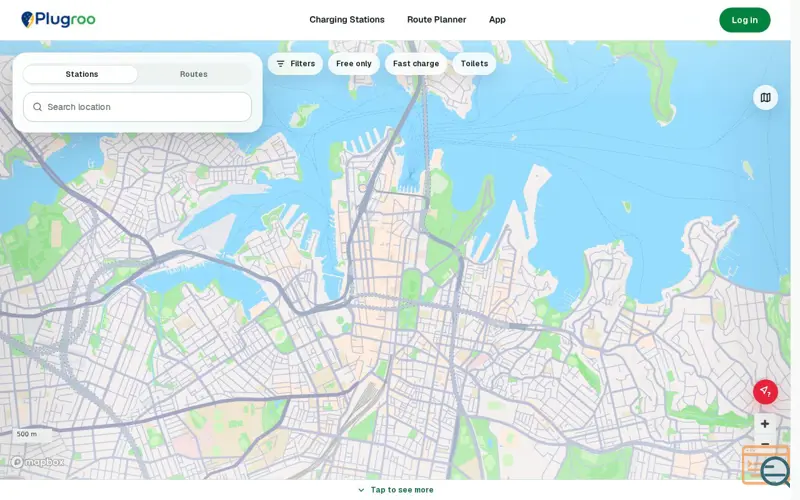Open the App nav link

(x=497, y=19)
